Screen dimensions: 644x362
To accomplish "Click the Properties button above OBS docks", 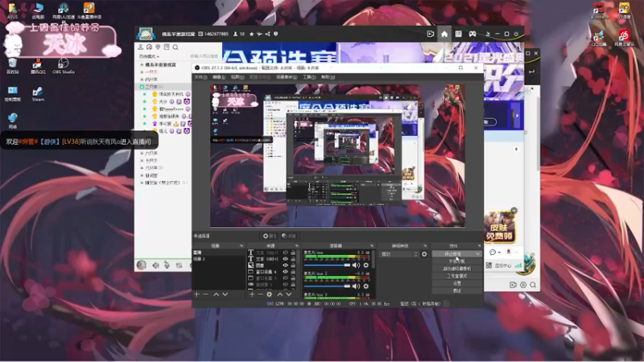I will 270,236.
